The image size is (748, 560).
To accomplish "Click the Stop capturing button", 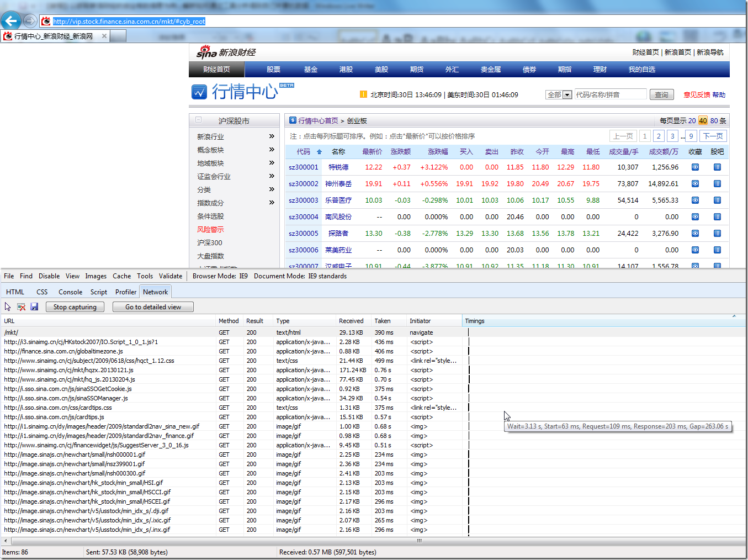I will click(x=75, y=307).
